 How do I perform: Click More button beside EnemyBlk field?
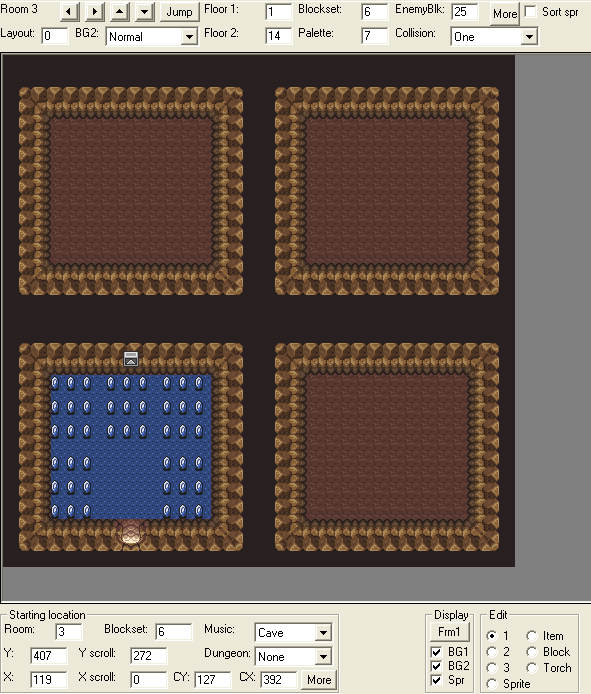point(505,14)
